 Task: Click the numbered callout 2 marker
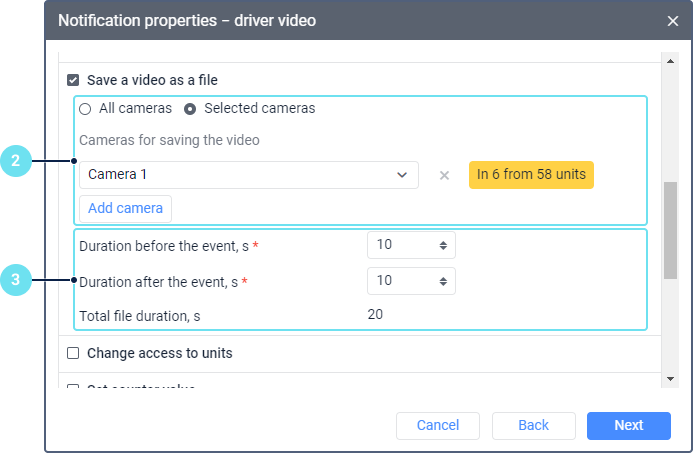[x=17, y=161]
